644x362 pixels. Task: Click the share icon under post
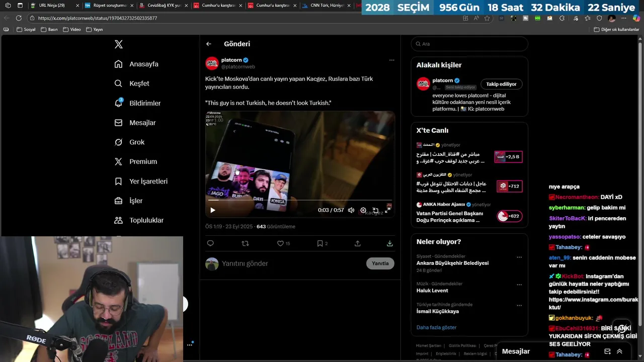tap(358, 243)
